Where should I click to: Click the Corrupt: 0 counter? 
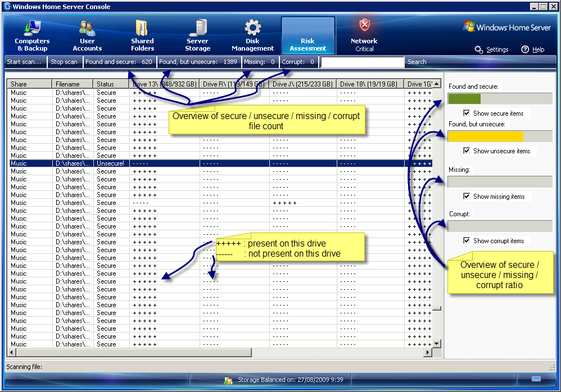pos(298,62)
